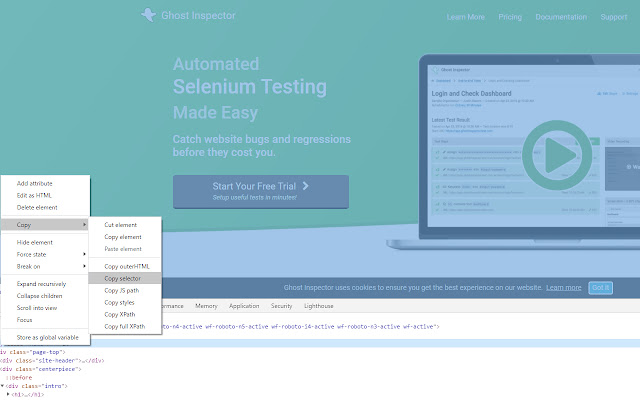Follow the cookie Learn more link
Screen dimensions: 640x400
coord(564,287)
